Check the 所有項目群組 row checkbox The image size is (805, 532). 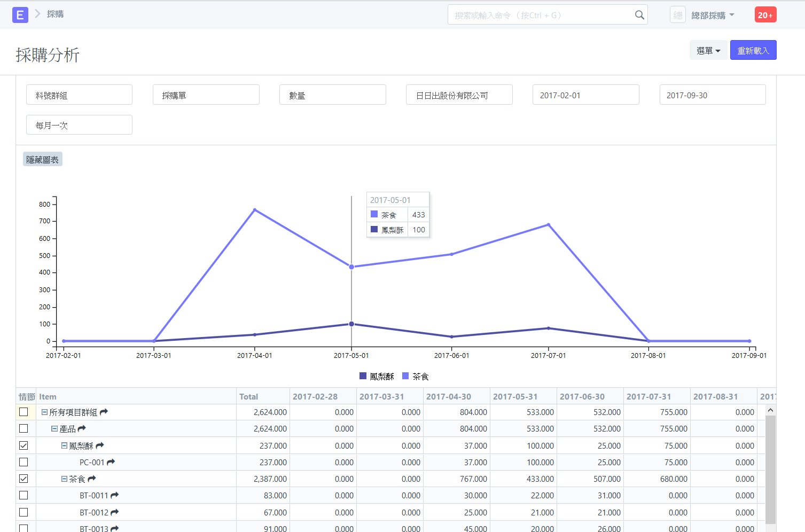point(24,412)
